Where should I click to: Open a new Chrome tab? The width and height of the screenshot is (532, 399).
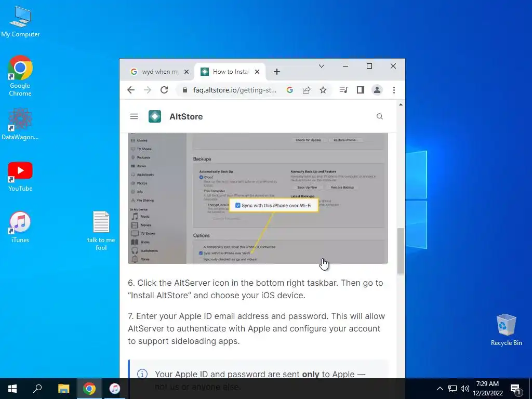pos(277,72)
